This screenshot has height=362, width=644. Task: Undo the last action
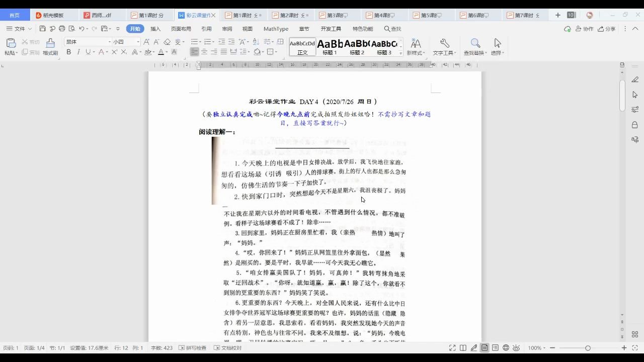click(82, 29)
